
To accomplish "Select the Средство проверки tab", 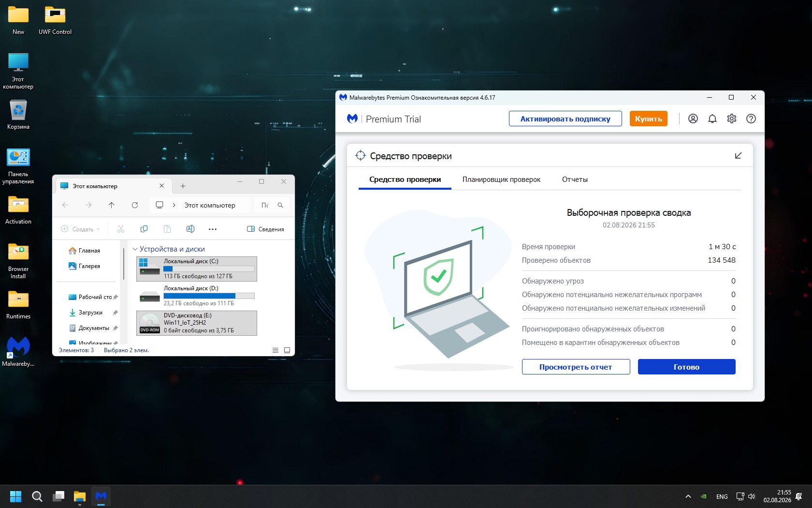I will [405, 179].
